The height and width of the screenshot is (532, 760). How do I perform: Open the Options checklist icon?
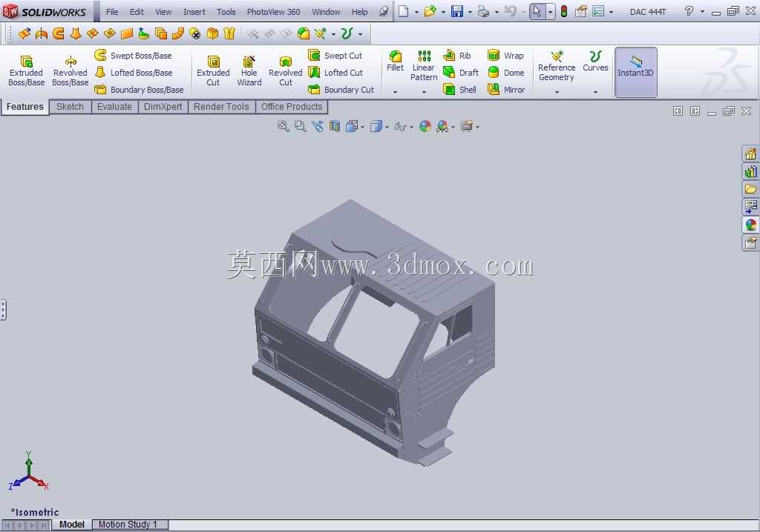pos(599,11)
